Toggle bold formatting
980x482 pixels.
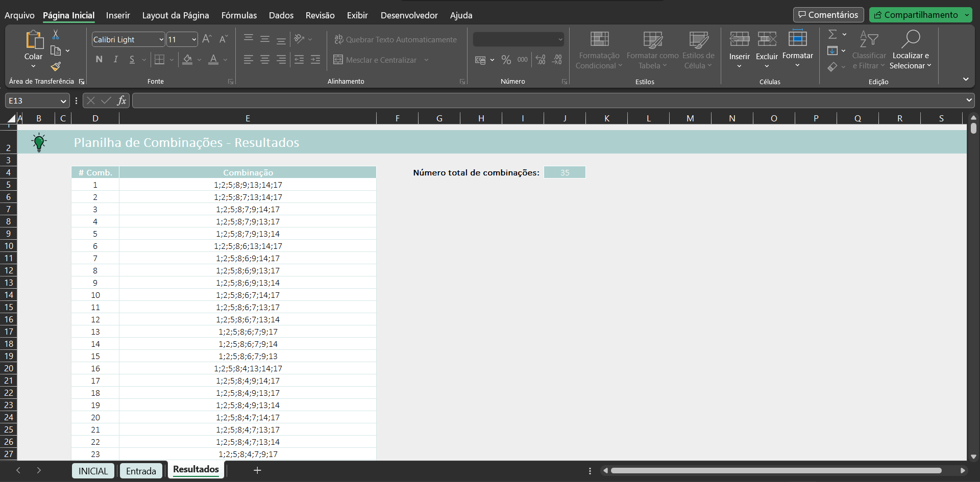[99, 60]
